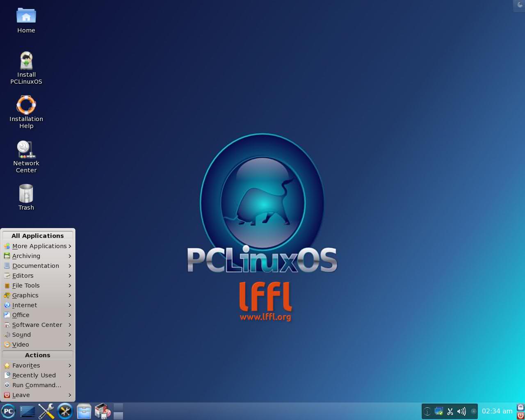The height and width of the screenshot is (420, 525).
Task: Open the file manager drawer icon in the taskbar
Action: pos(84,411)
